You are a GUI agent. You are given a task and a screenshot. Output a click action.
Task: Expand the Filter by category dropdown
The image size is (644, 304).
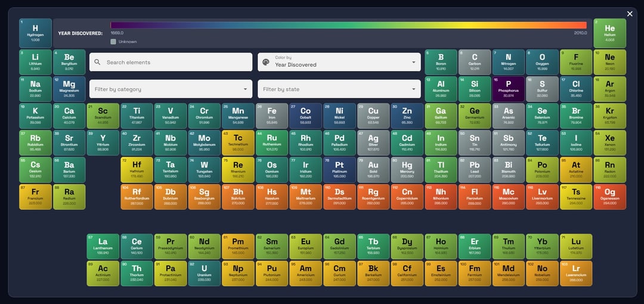pos(171,89)
